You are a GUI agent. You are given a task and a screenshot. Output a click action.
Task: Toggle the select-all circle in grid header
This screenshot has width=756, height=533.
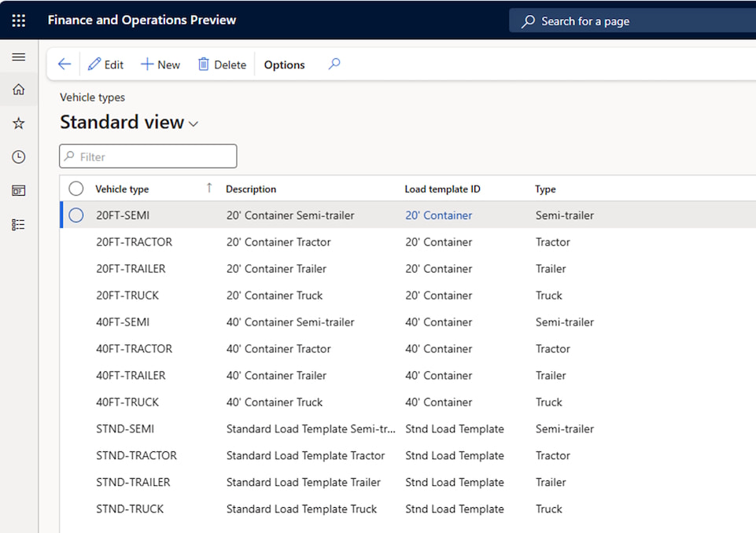76,189
